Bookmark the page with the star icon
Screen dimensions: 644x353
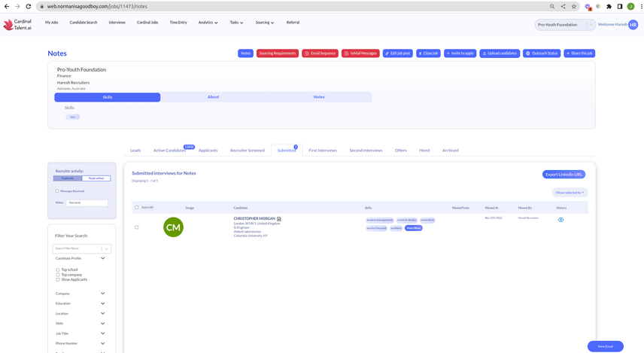pos(574,6)
